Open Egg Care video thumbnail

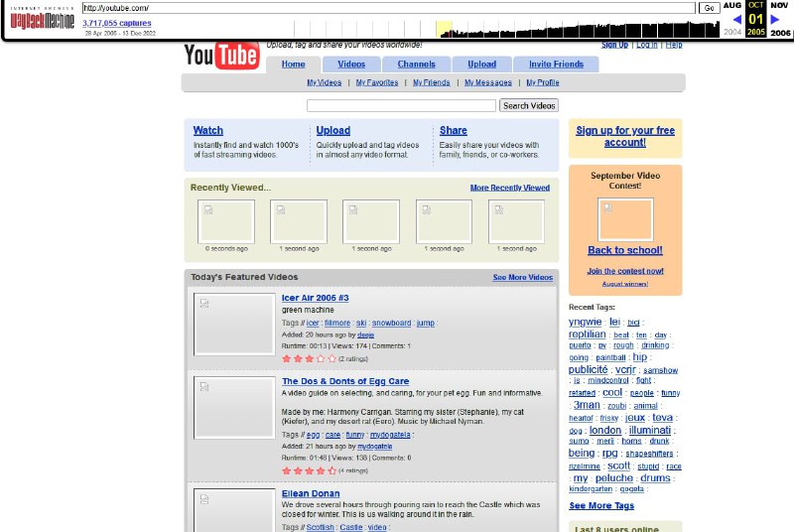(234, 407)
